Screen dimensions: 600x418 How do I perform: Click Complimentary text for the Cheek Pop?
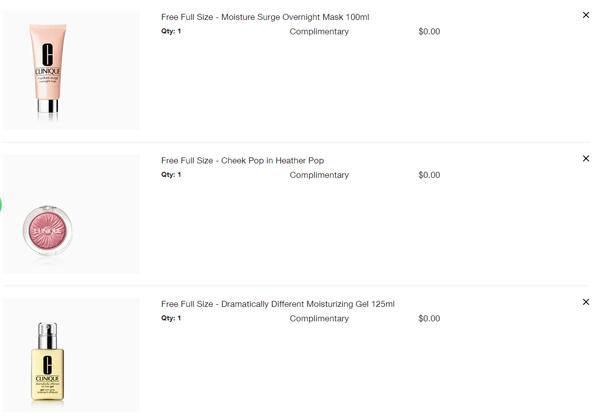(x=319, y=175)
